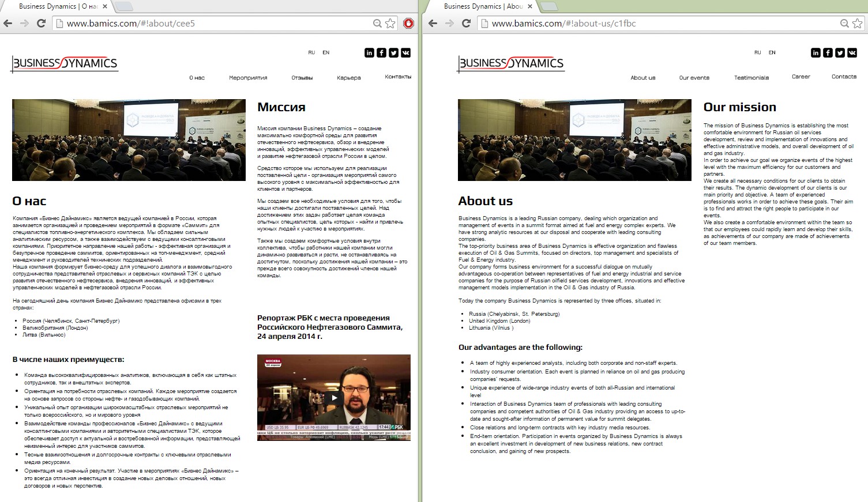This screenshot has width=868, height=502.
Task: Open the 'Карьера' menu item
Action: pos(349,78)
